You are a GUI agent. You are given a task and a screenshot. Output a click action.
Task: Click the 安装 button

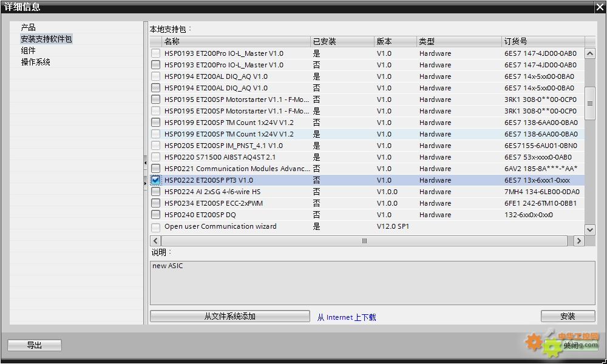click(x=568, y=317)
